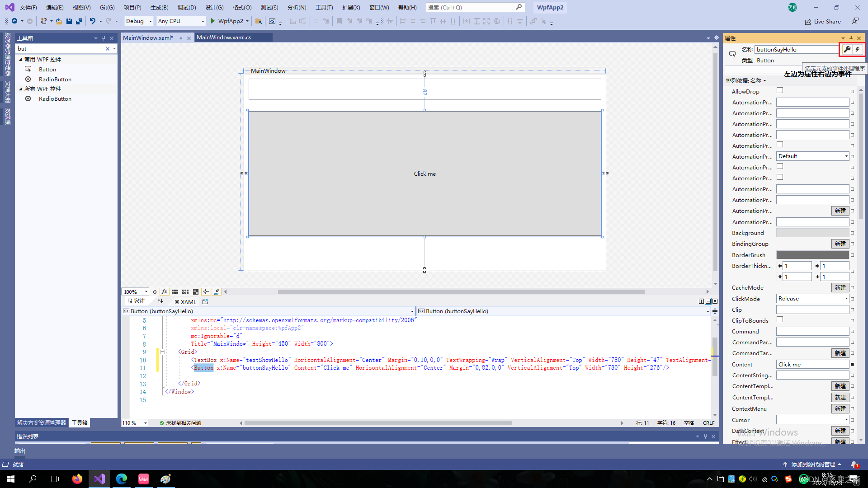Click the left BorderThickness field

point(797,266)
